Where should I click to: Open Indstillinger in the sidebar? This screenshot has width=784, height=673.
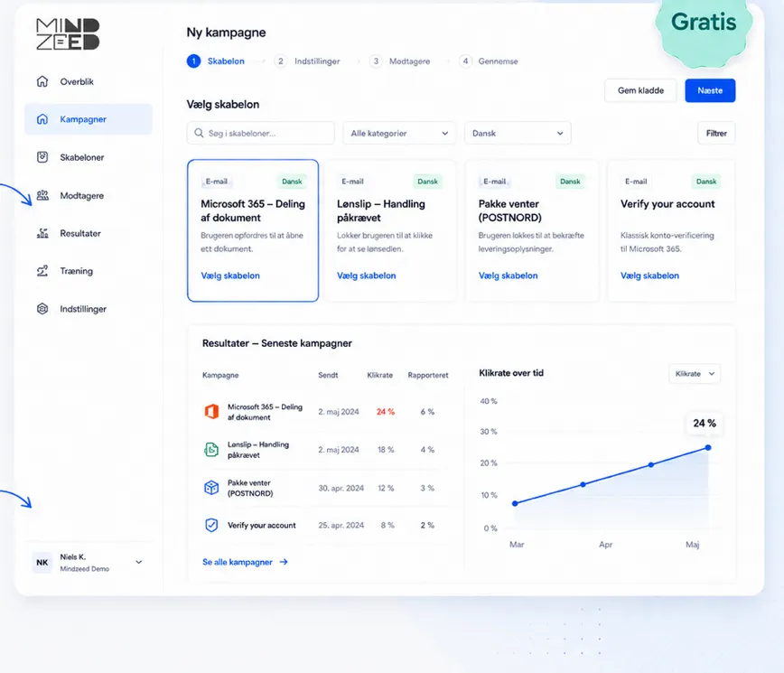(88, 309)
